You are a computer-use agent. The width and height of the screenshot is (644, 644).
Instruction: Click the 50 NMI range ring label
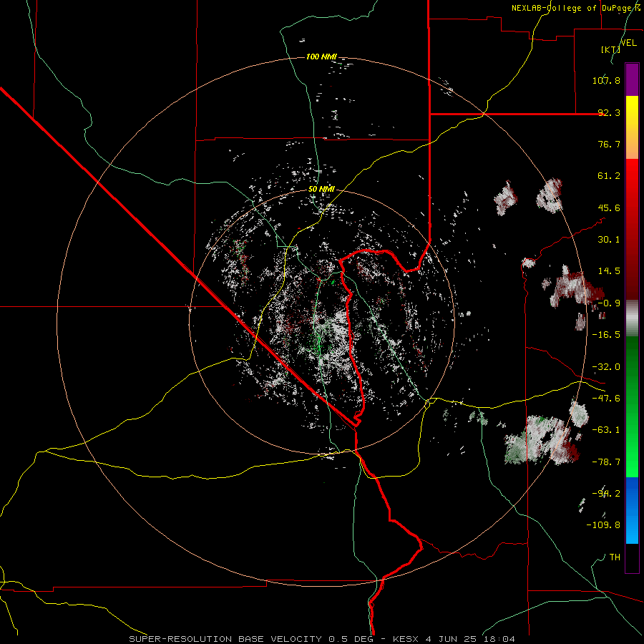(x=321, y=190)
